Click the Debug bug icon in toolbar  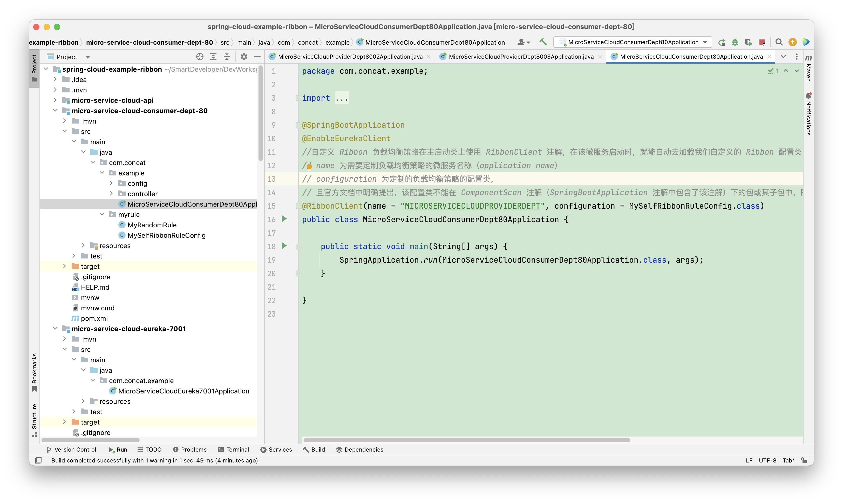[735, 42]
